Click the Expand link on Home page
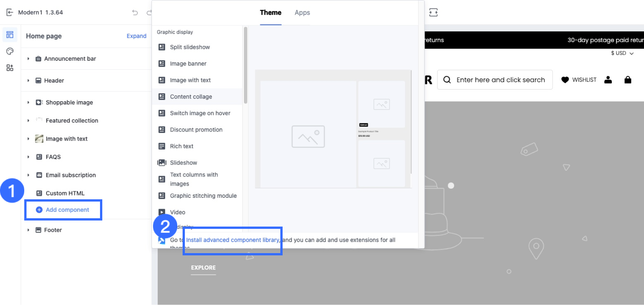Image resolution: width=644 pixels, height=305 pixels. [x=136, y=36]
